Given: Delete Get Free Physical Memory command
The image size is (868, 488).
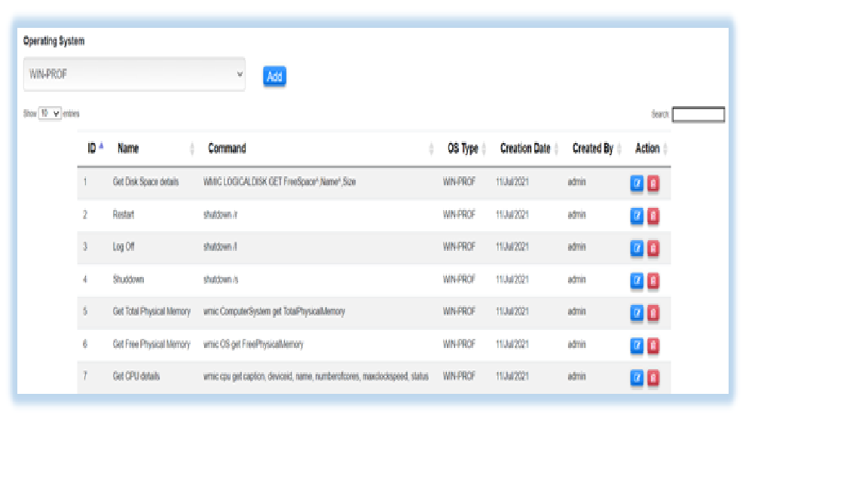Looking at the screenshot, I should click(653, 345).
